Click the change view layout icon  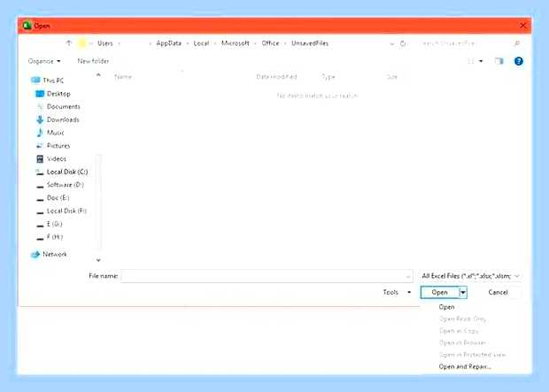point(471,61)
